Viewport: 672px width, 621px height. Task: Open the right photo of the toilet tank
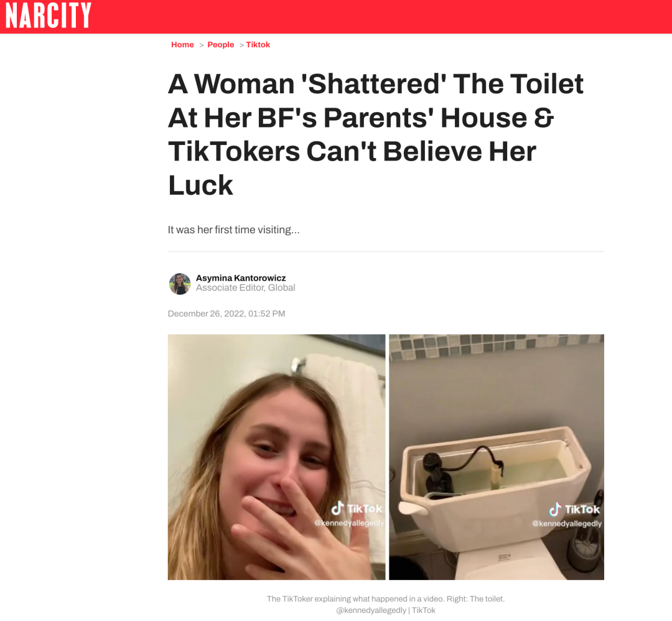pyautogui.click(x=497, y=457)
